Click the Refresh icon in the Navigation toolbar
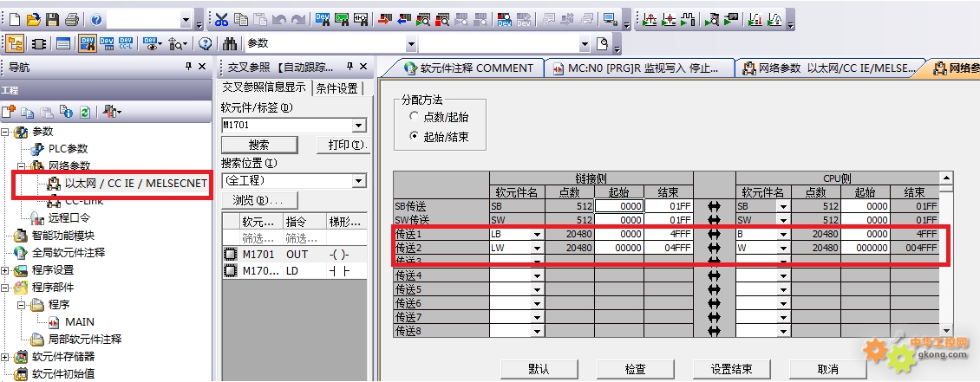 (x=85, y=113)
